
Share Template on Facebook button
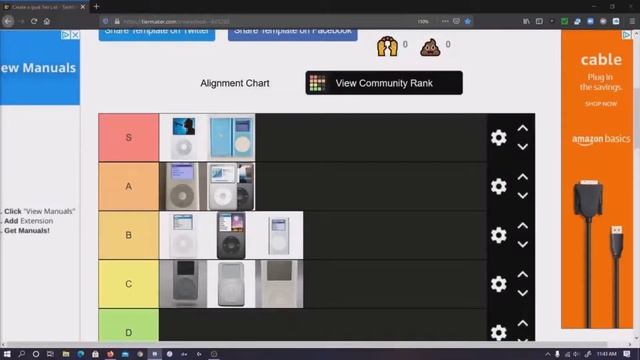(x=293, y=35)
